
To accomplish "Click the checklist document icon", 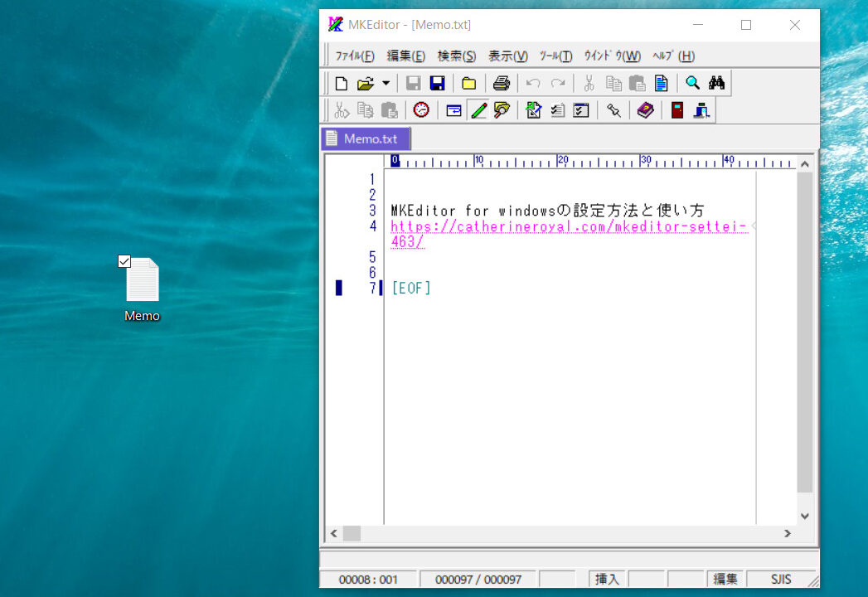I will (x=557, y=110).
